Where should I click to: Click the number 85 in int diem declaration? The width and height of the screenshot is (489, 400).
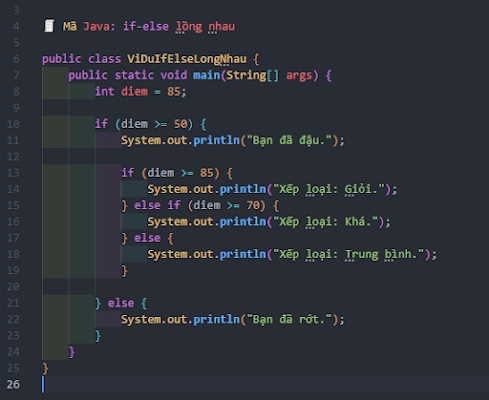pos(174,91)
